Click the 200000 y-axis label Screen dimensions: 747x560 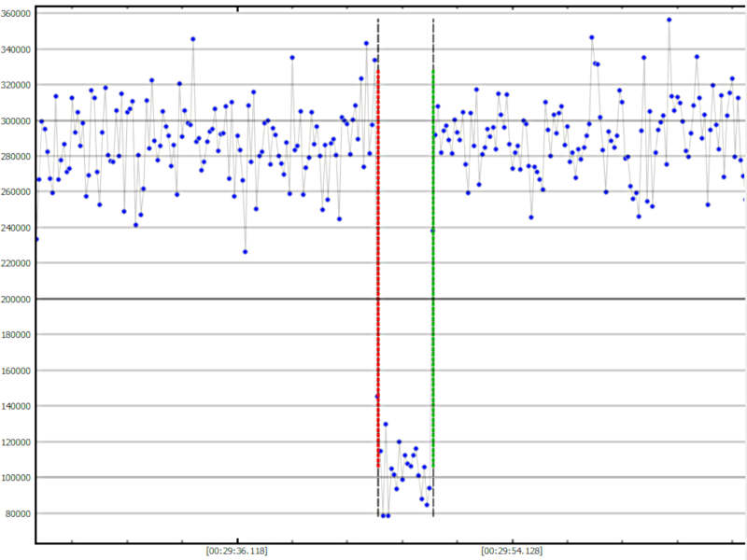[x=17, y=300]
